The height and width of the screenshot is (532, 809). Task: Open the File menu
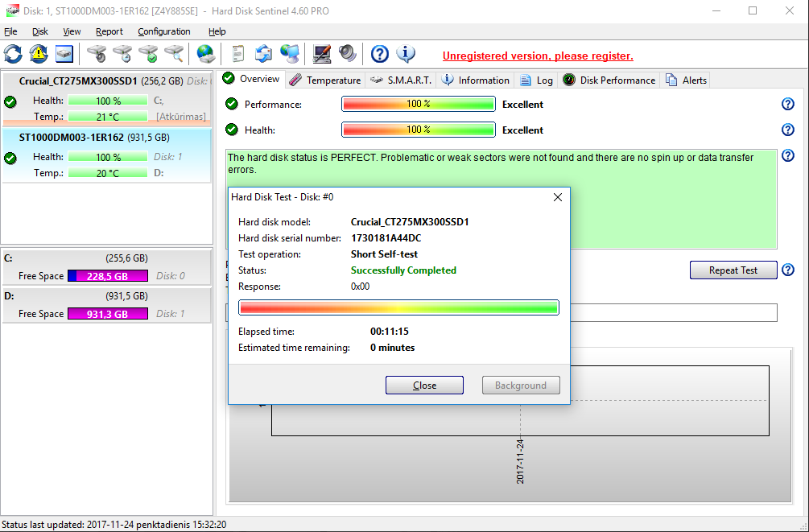(x=10, y=31)
